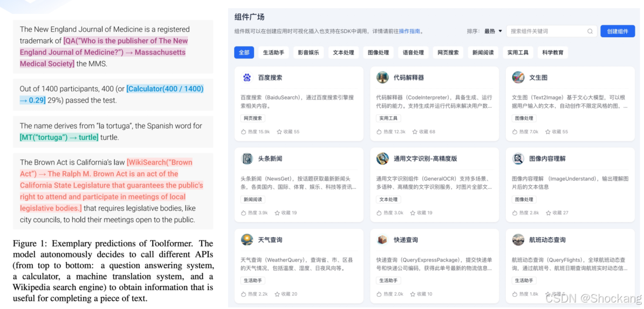Click the green MT("tortuga") → turtle text

tap(59, 137)
